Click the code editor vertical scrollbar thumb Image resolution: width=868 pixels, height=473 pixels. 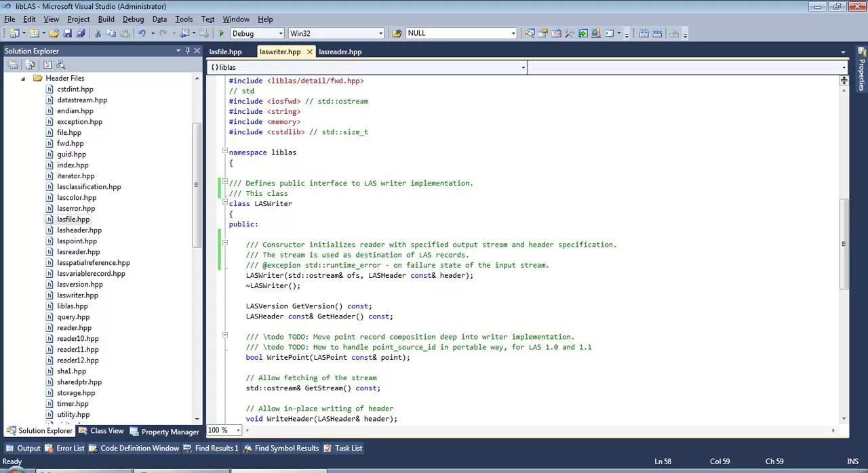(844, 244)
